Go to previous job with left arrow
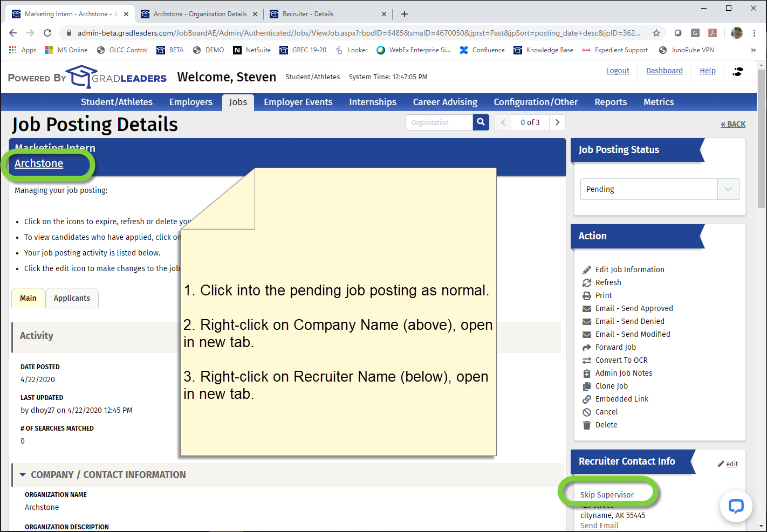Screen dimensions: 767x532 [x=503, y=122]
